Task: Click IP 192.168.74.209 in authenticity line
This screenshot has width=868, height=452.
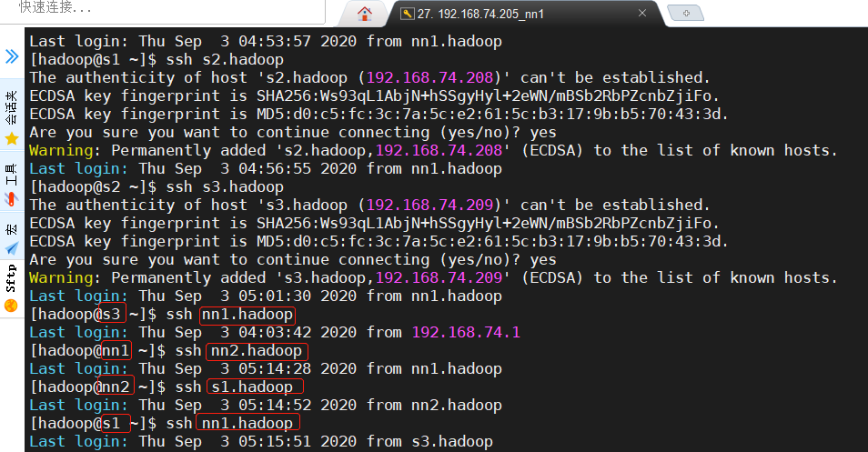Action: (429, 206)
